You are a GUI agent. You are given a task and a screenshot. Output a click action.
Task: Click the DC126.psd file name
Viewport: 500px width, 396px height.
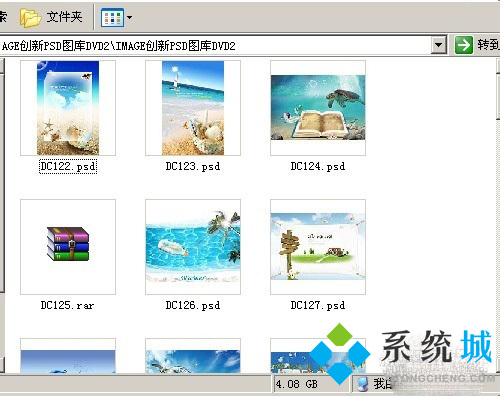[x=193, y=305]
